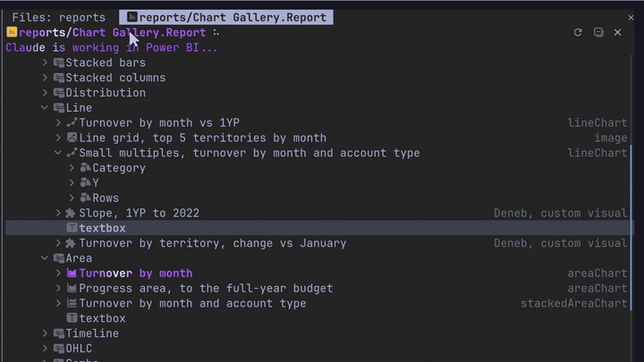Click the custom visual icon for Turnover by territory
The width and height of the screenshot is (644, 362).
coord(71,243)
